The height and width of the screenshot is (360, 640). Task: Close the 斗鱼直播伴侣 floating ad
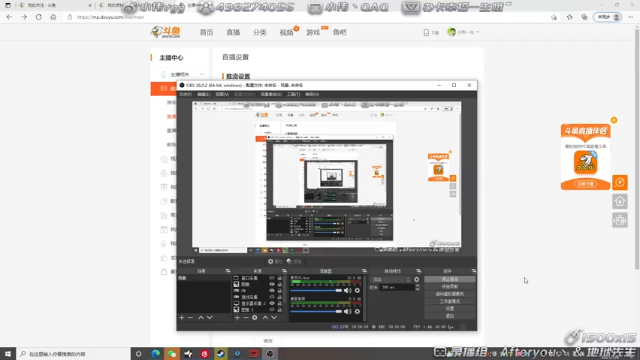click(x=614, y=120)
